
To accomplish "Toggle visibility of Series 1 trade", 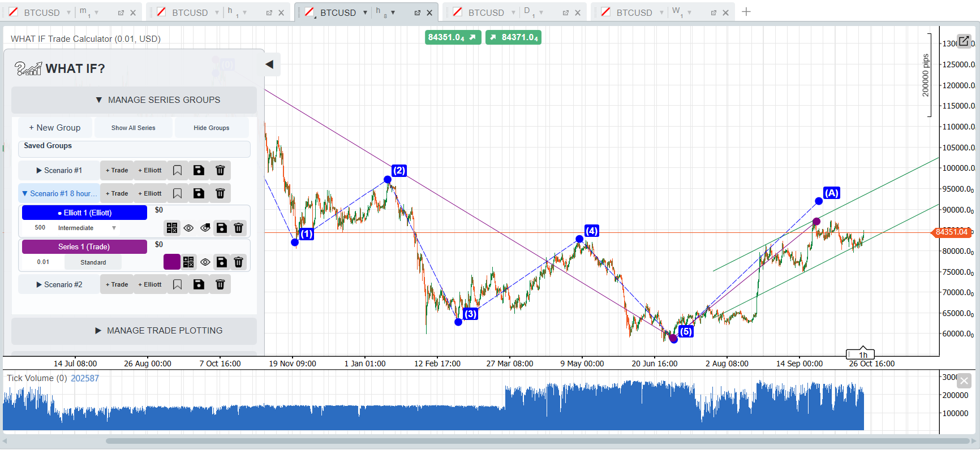I will tap(205, 262).
